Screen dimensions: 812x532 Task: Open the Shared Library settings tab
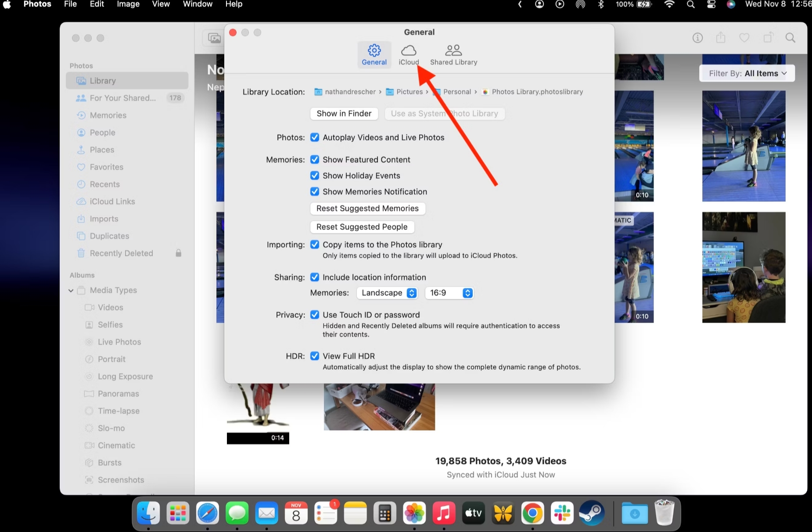453,55
